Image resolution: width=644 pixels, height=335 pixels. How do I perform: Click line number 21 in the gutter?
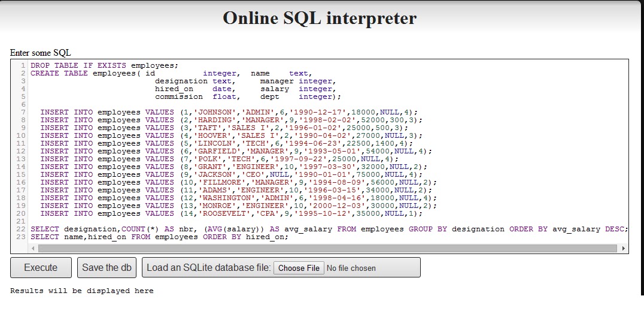pyautogui.click(x=21, y=222)
